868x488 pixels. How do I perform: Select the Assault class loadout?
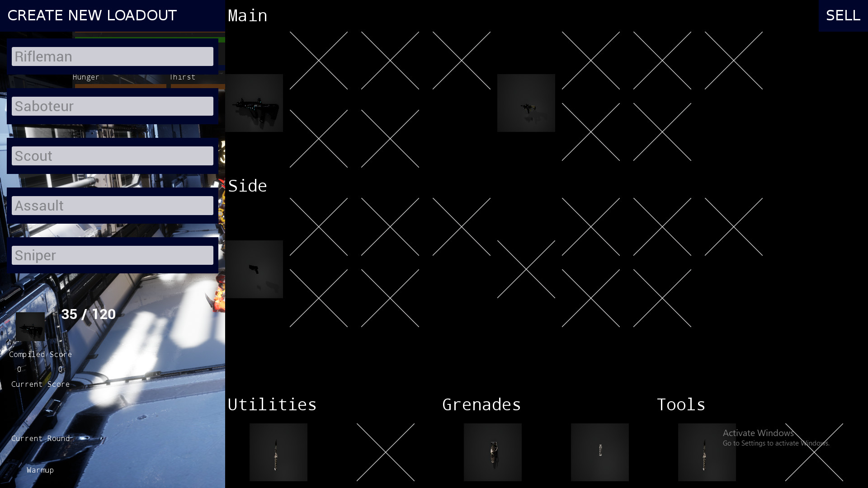click(113, 206)
